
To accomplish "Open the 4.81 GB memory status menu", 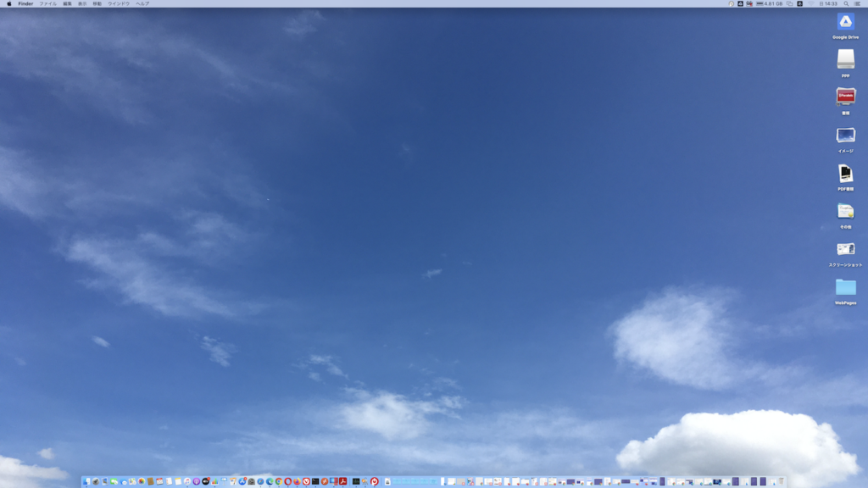I will click(770, 3).
